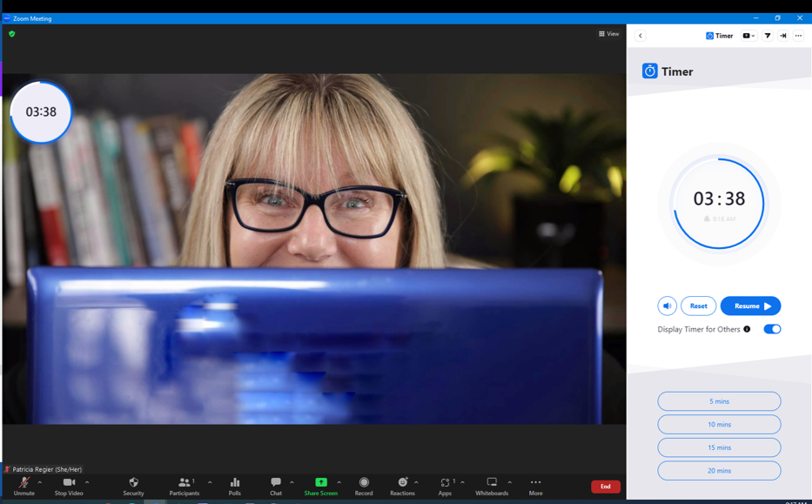
Task: Open the Reactions emoji icon
Action: coord(403,482)
